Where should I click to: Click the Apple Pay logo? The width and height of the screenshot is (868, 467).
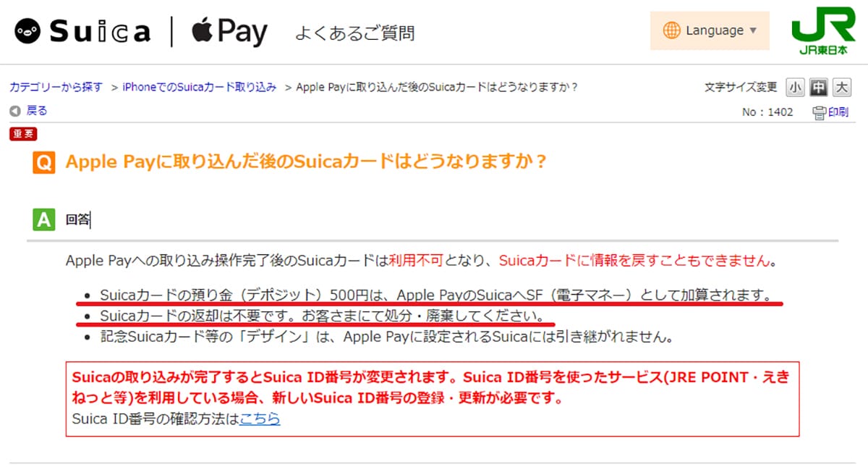(229, 31)
